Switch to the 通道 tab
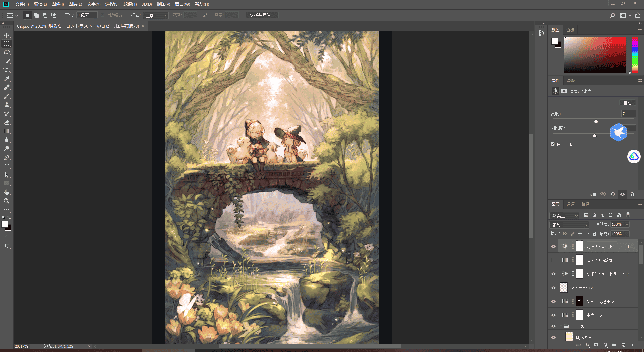The width and height of the screenshot is (644, 352). [x=570, y=204]
